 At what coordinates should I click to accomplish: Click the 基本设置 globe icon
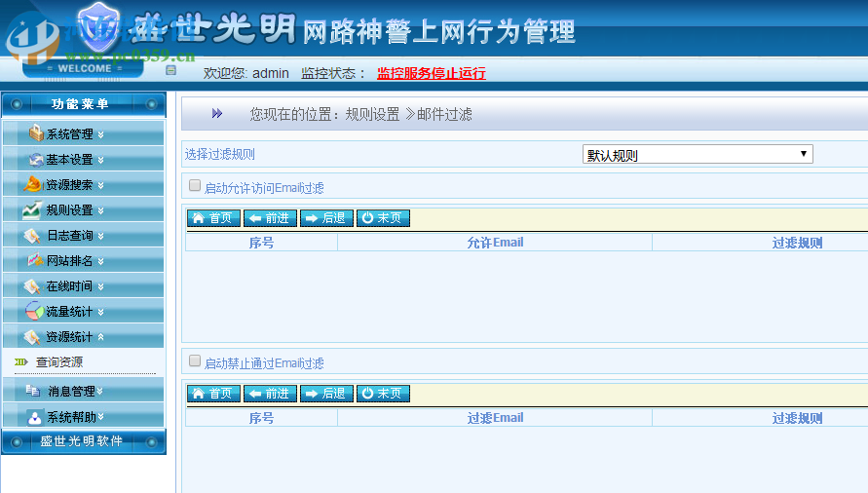36,160
